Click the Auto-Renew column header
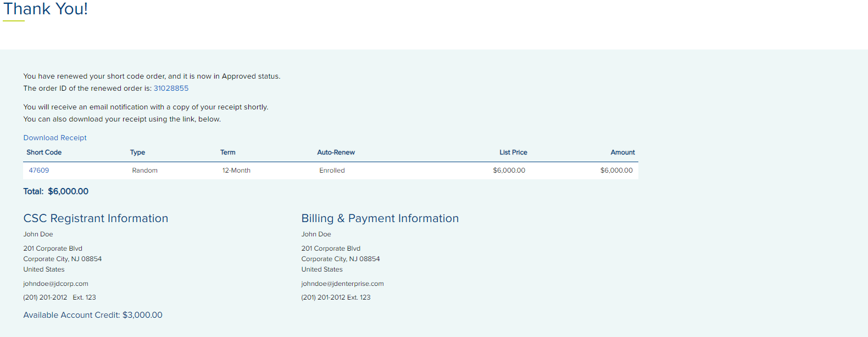The height and width of the screenshot is (337, 868). pyautogui.click(x=336, y=152)
